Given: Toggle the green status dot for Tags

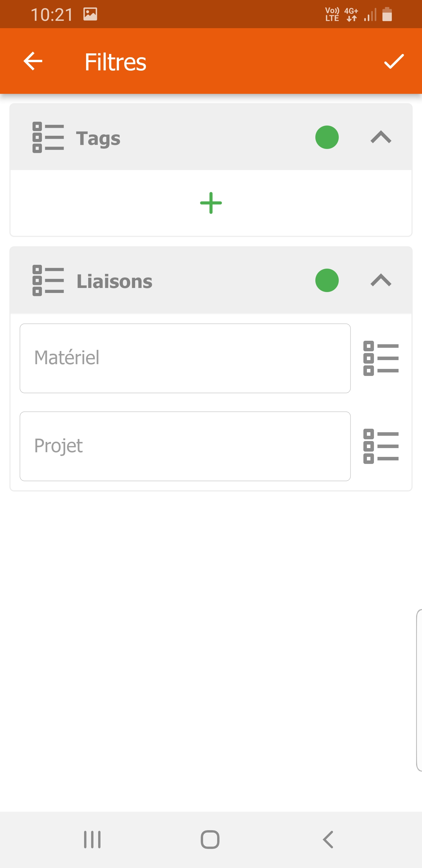Looking at the screenshot, I should coord(327,138).
